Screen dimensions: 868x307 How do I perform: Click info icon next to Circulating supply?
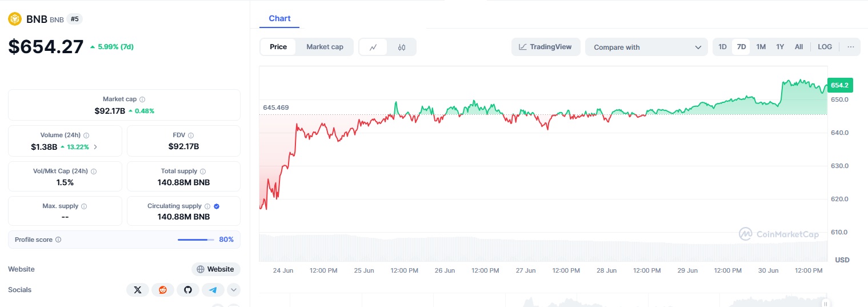207,206
